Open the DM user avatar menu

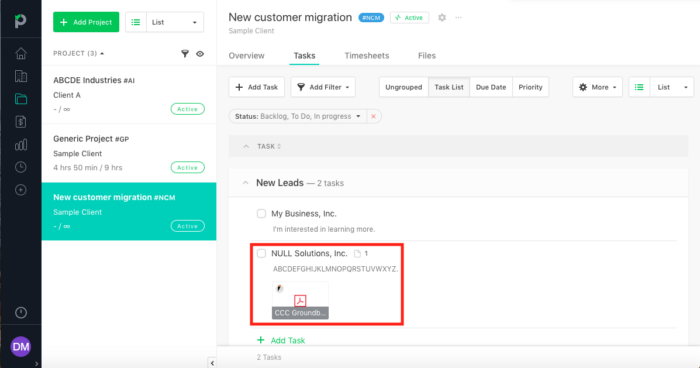(x=21, y=347)
